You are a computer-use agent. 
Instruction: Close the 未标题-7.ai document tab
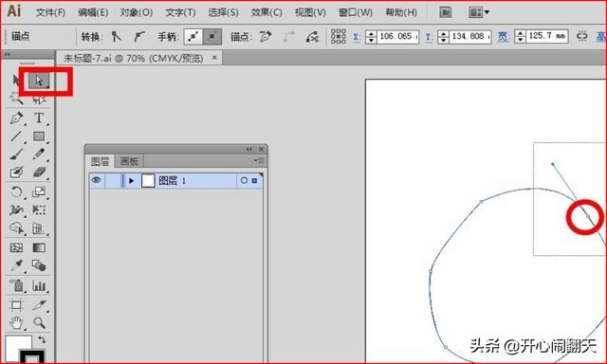point(214,58)
